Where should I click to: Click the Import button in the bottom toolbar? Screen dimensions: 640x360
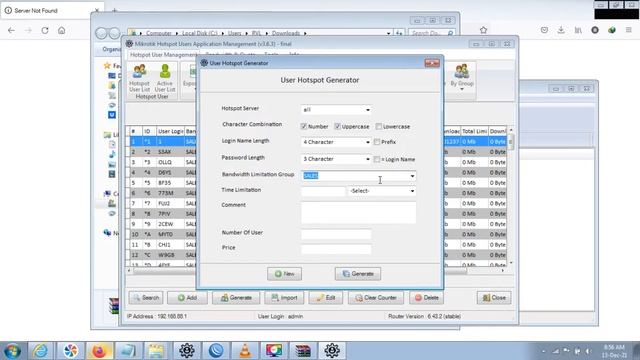[x=284, y=298]
